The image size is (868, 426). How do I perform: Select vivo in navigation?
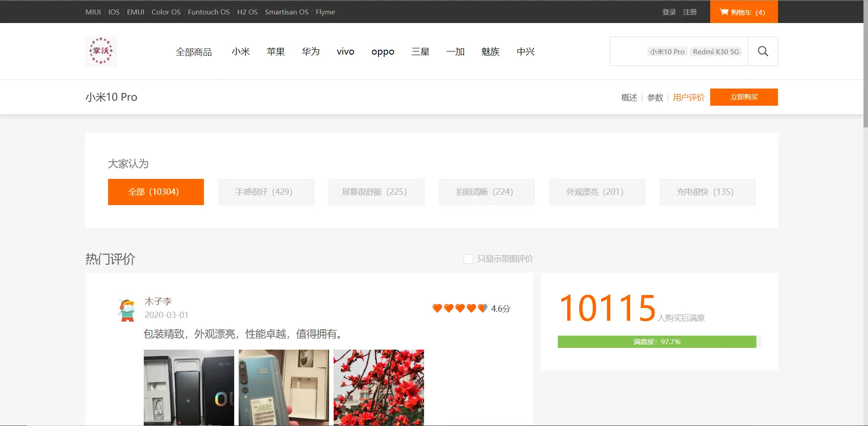(x=345, y=51)
